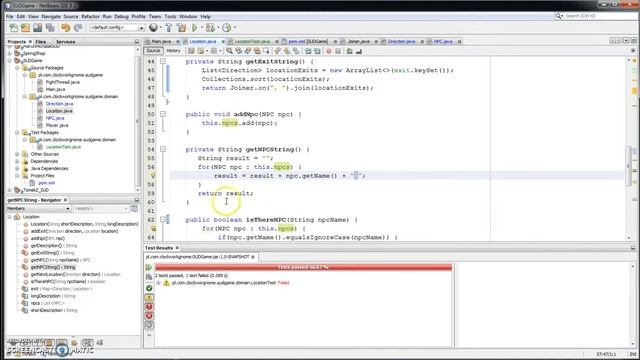Open the Tools menu

tap(170, 17)
